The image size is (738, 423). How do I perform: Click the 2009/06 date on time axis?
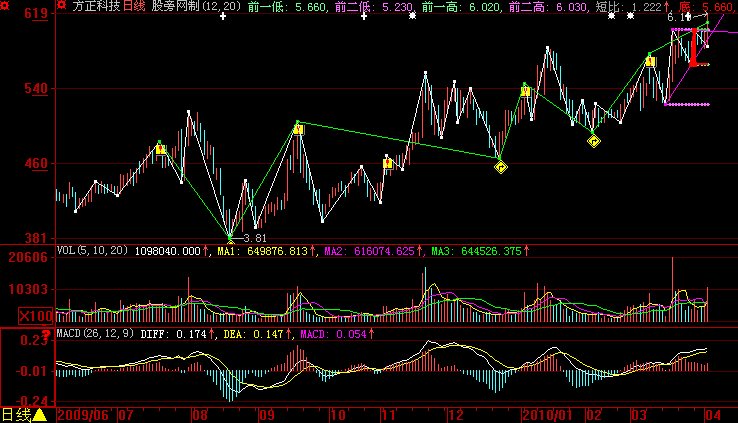coord(83,415)
